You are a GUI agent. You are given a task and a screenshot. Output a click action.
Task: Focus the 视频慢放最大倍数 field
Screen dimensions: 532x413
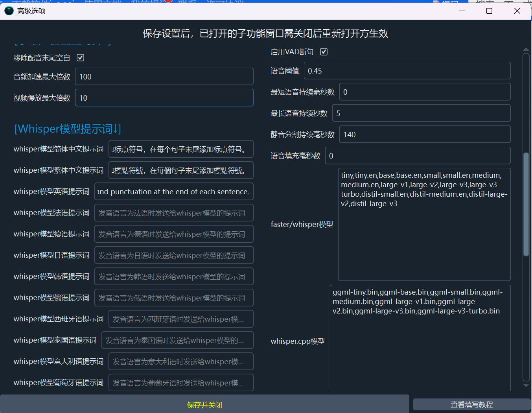click(x=164, y=98)
